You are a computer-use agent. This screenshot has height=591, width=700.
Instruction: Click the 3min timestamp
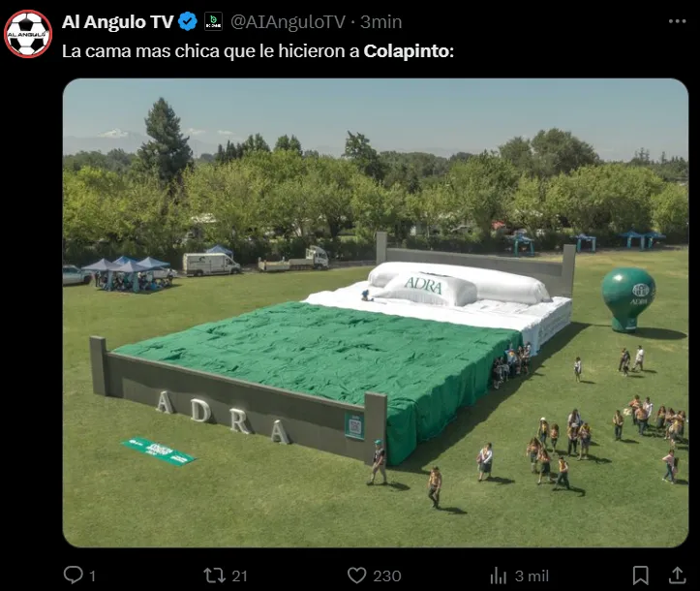tap(381, 22)
